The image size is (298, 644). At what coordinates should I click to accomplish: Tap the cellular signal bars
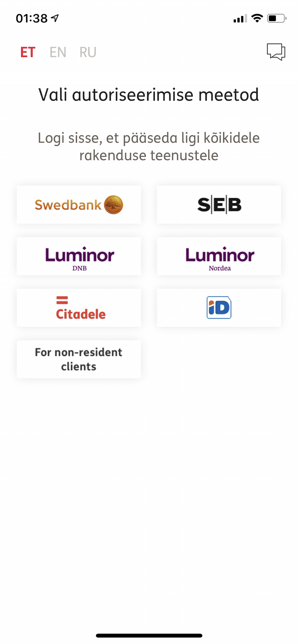(240, 18)
